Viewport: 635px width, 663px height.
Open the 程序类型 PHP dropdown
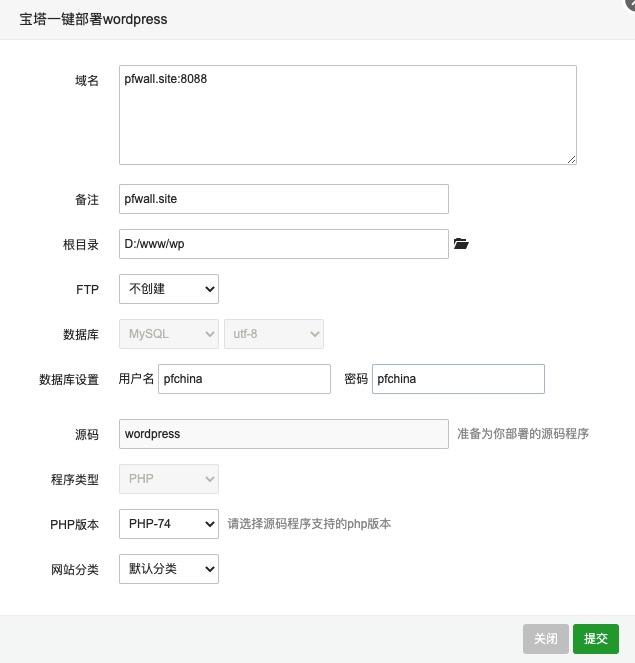point(168,479)
